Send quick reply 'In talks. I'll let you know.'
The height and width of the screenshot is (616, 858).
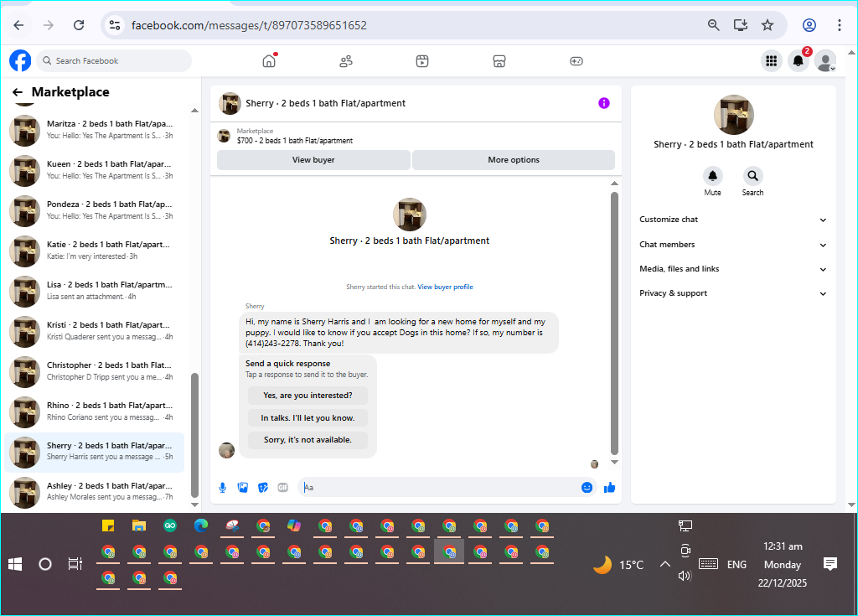pos(308,417)
